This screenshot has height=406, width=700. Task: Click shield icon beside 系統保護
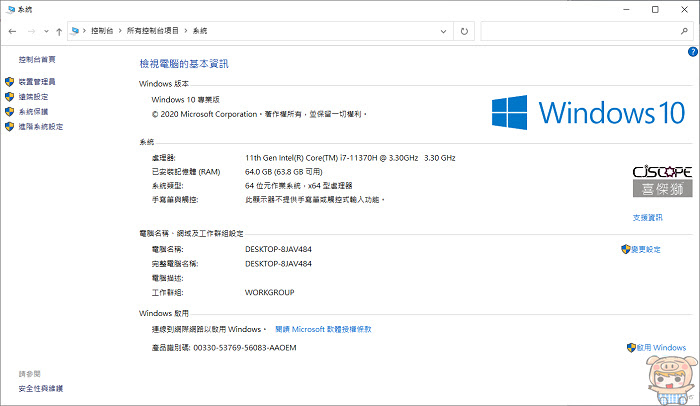pyautogui.click(x=9, y=112)
